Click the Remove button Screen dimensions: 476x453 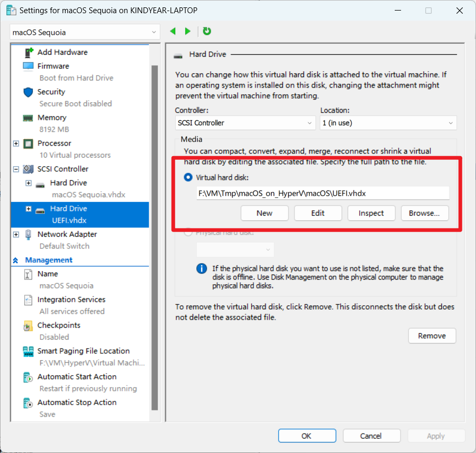click(x=432, y=335)
